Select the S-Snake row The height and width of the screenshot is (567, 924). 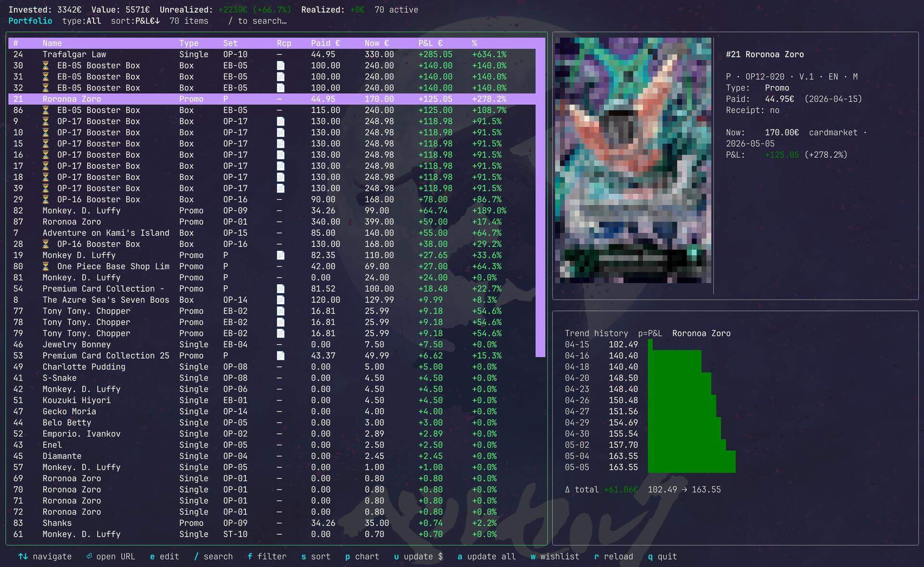click(272, 378)
